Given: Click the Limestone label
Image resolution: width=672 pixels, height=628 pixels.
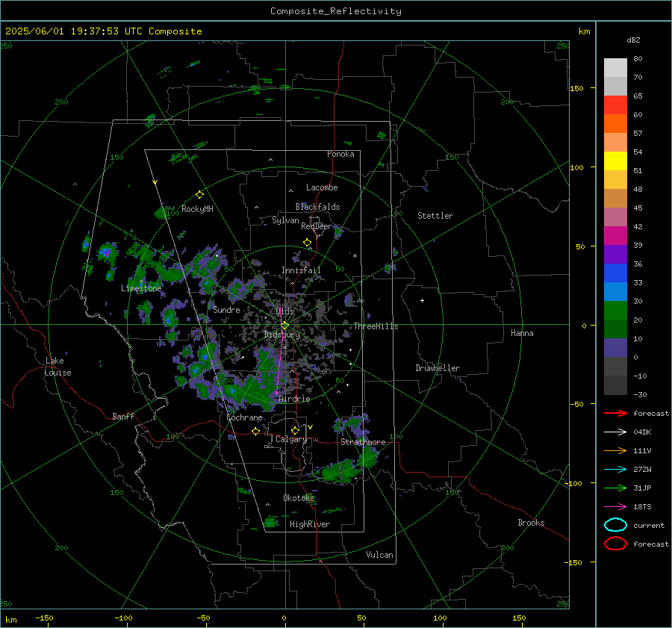Looking at the screenshot, I should [x=141, y=288].
